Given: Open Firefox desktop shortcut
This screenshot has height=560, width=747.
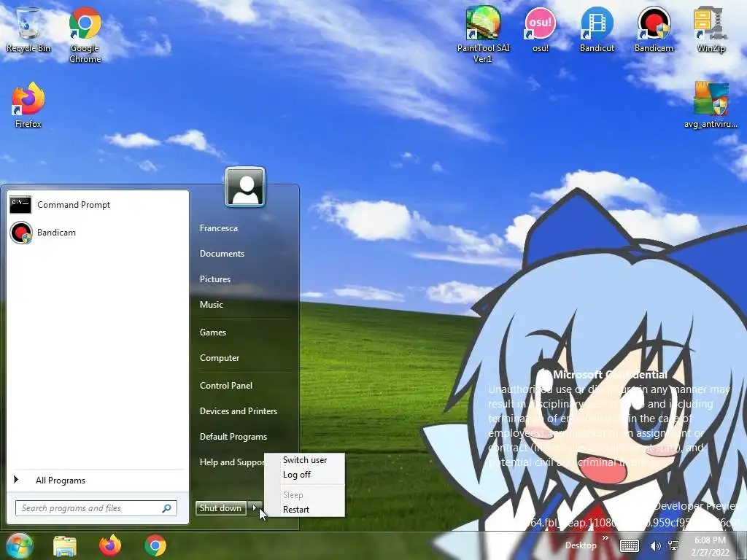Looking at the screenshot, I should tap(28, 105).
